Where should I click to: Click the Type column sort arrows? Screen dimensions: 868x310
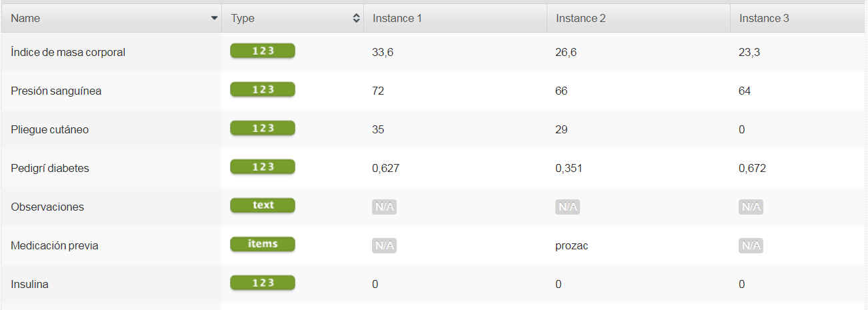click(x=356, y=19)
